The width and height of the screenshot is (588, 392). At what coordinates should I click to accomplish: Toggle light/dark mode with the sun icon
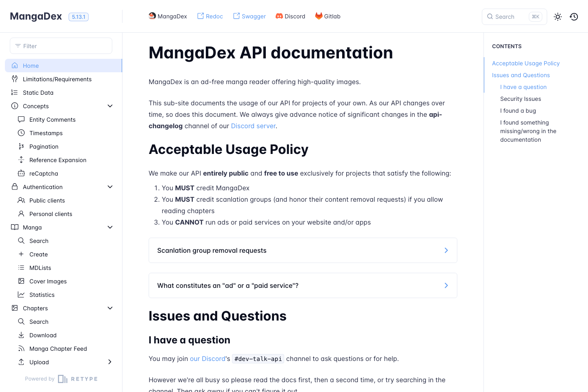[x=558, y=16]
